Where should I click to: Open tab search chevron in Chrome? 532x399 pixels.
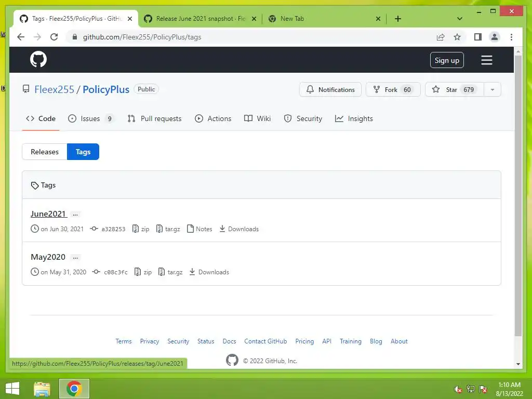tap(460, 19)
